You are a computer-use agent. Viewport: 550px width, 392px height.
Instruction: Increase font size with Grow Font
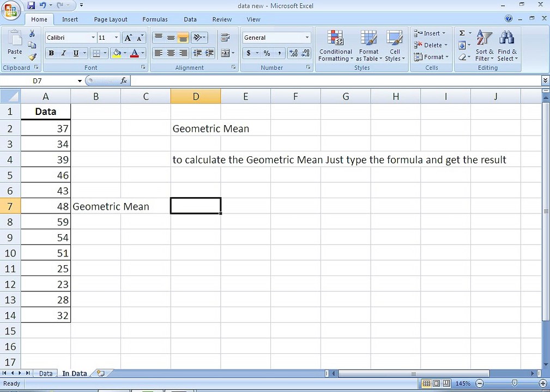point(128,38)
